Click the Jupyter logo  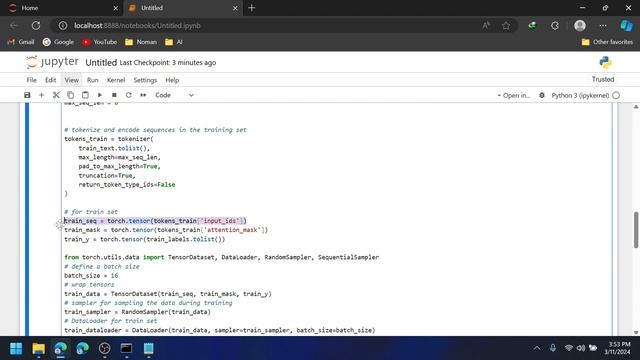click(52, 62)
